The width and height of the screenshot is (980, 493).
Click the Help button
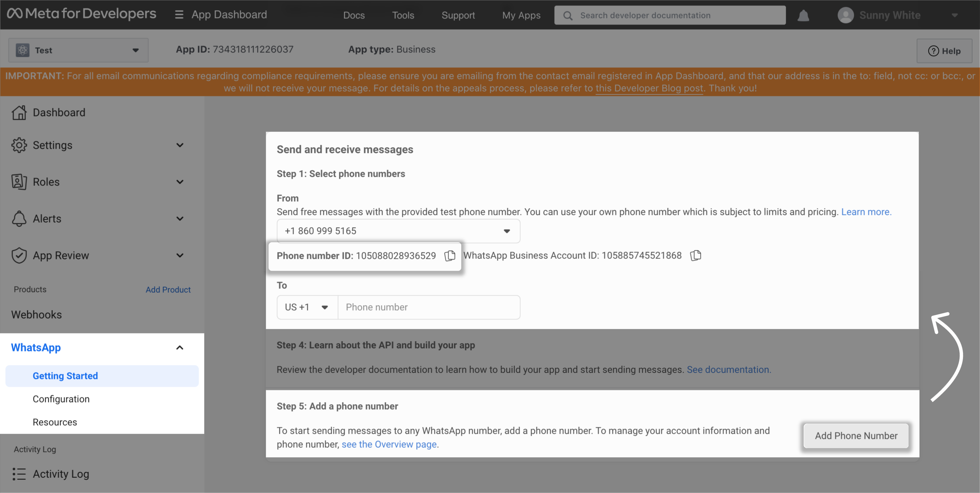944,51
